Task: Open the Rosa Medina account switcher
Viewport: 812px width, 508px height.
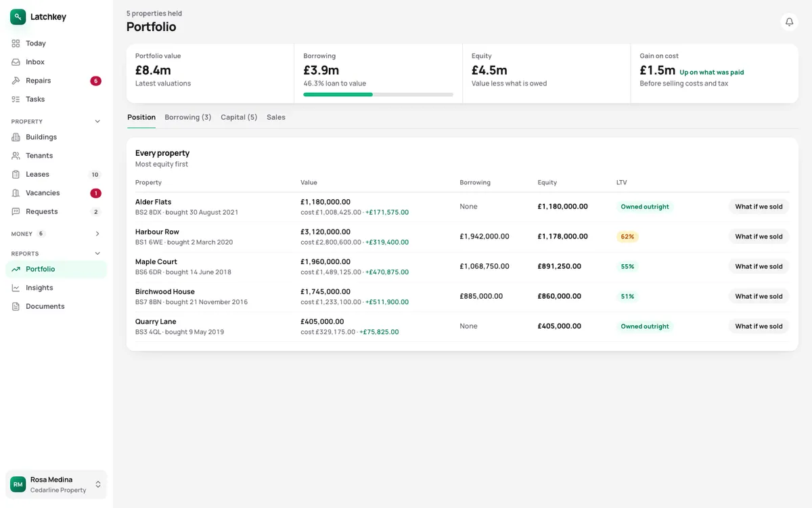Action: [56, 484]
